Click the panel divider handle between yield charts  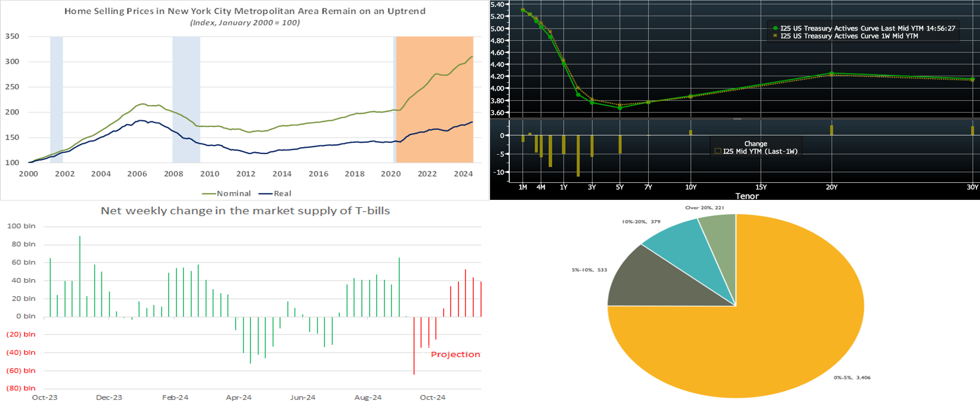click(737, 119)
